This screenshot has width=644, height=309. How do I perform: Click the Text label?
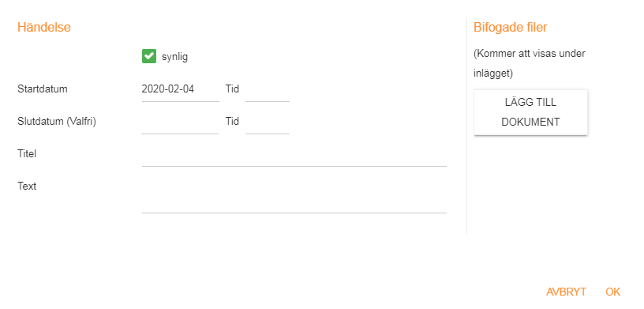27,186
